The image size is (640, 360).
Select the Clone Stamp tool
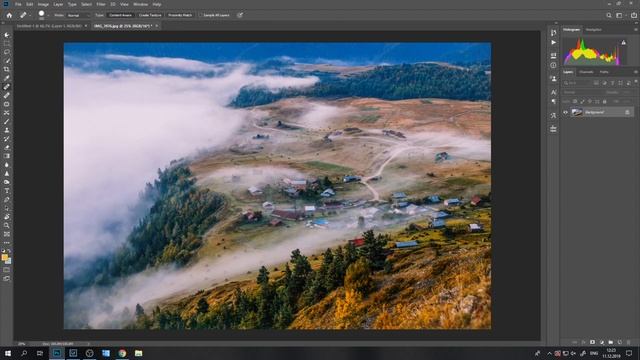click(7, 130)
